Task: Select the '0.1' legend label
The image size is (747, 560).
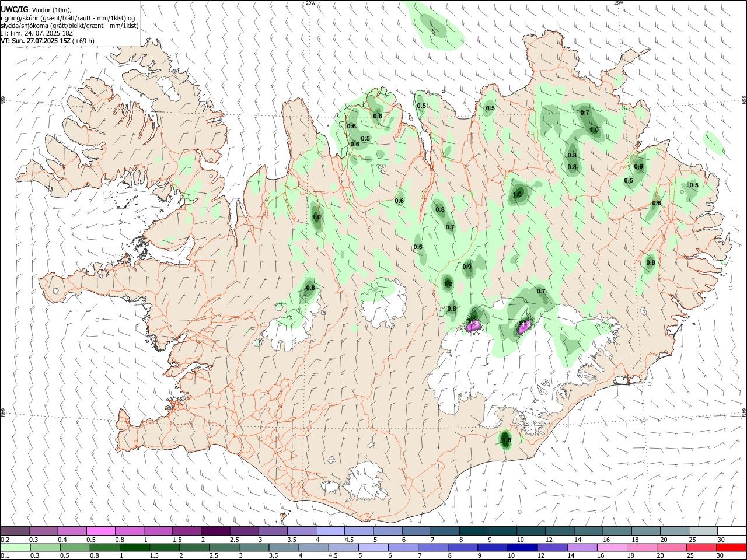Action: point(5,556)
